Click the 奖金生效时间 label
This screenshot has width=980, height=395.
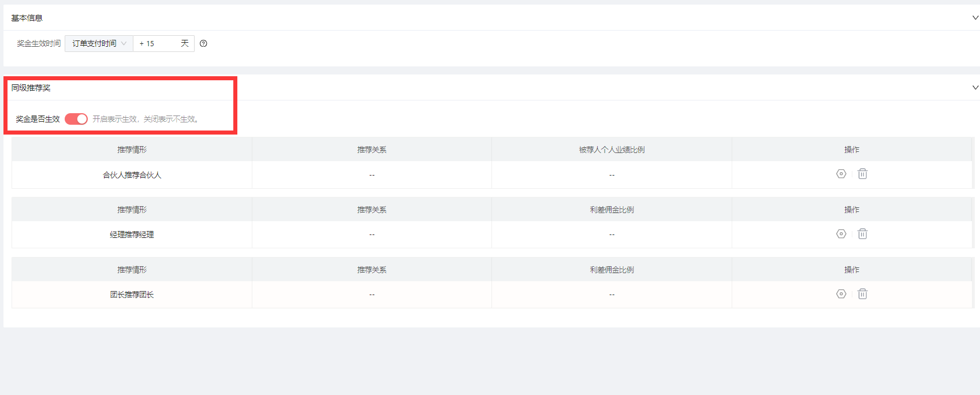coord(39,43)
